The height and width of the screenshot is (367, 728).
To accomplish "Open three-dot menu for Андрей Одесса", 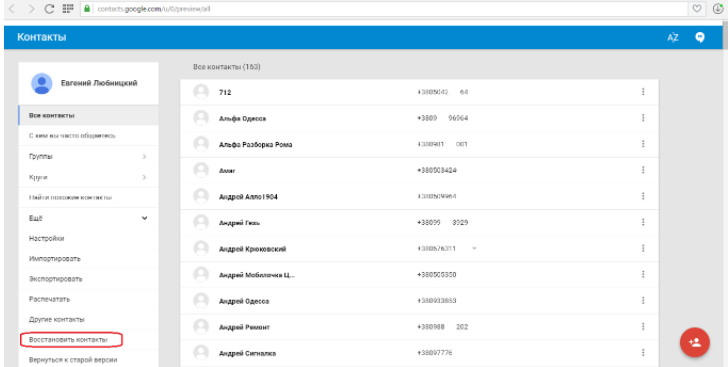I will (x=643, y=301).
